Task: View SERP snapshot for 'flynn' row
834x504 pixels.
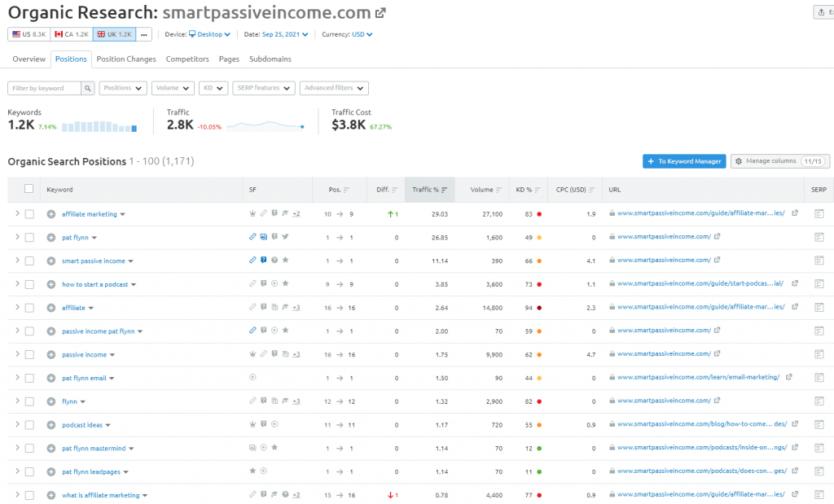Action: pyautogui.click(x=819, y=401)
